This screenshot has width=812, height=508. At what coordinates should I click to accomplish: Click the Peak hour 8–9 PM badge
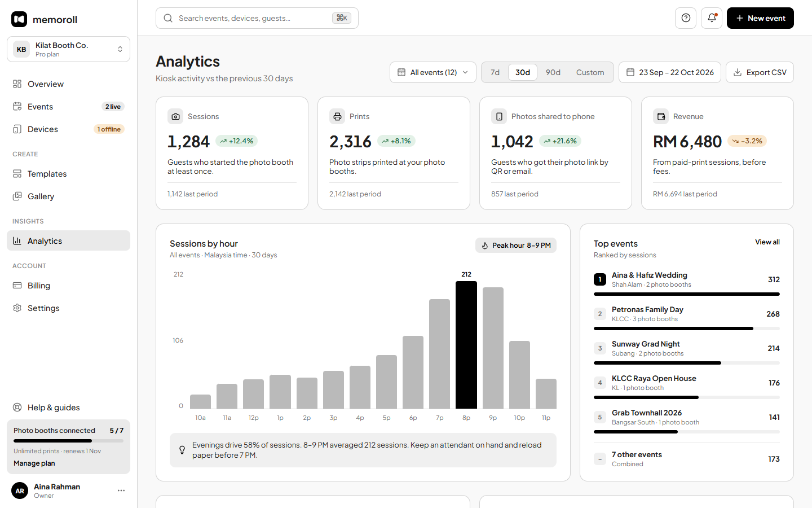[516, 246]
